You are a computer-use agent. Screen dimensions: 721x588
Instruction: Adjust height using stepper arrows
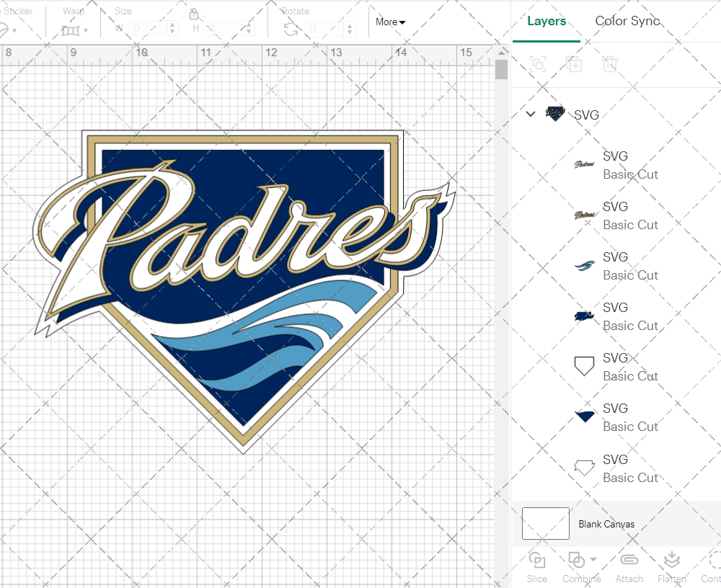click(249, 29)
